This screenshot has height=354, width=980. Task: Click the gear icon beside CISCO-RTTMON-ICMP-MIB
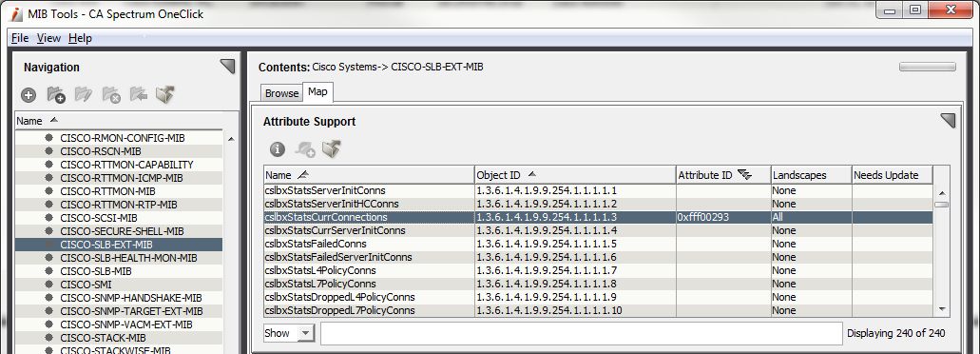click(48, 178)
